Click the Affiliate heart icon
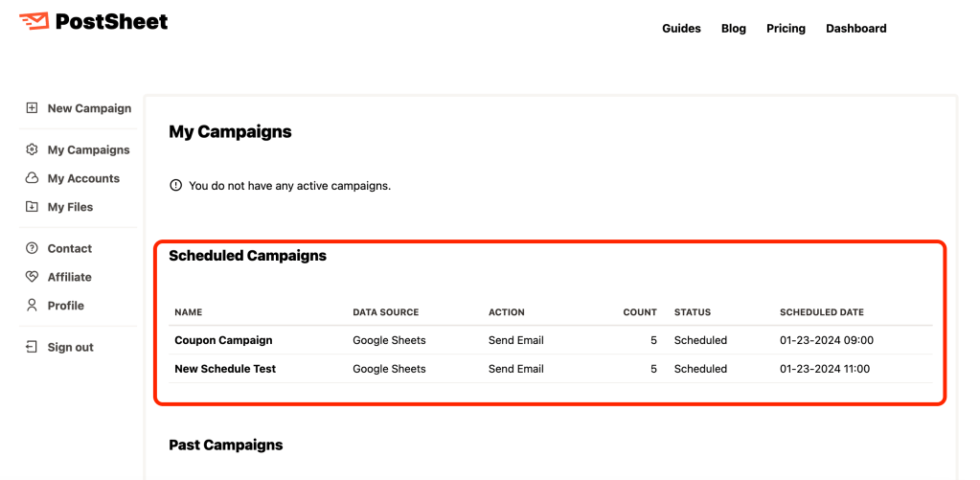Image resolution: width=980 pixels, height=480 pixels. coord(32,277)
